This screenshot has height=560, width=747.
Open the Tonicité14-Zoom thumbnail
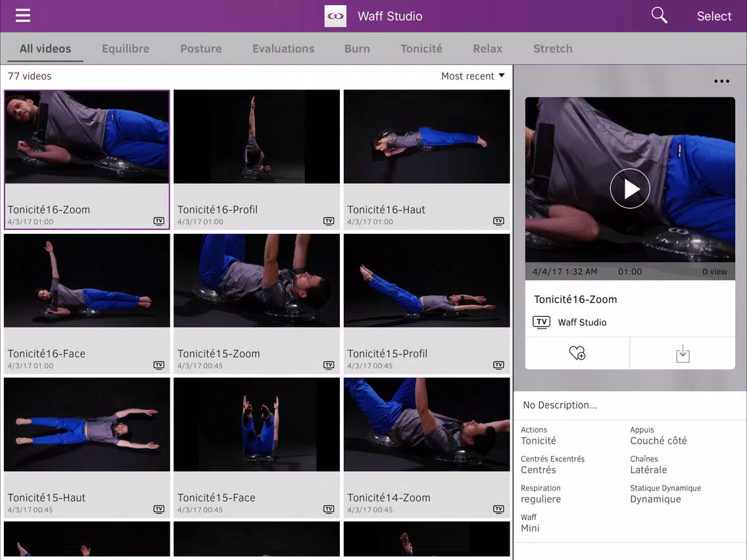pos(426,425)
